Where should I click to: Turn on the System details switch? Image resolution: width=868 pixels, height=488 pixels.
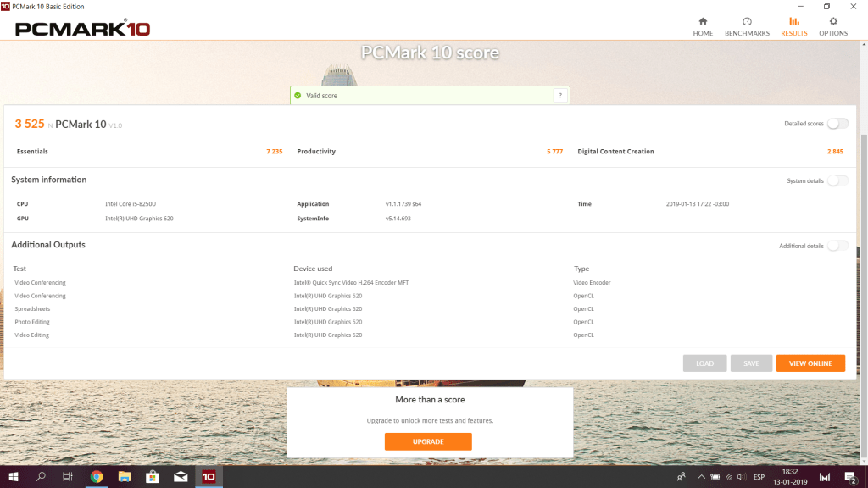pyautogui.click(x=837, y=180)
